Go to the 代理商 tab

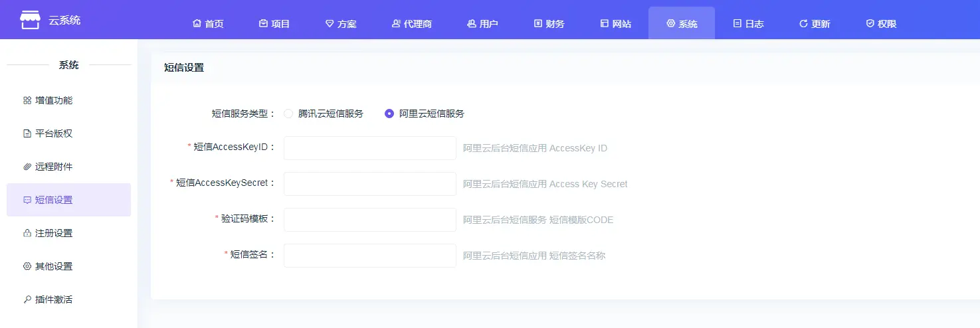[412, 23]
